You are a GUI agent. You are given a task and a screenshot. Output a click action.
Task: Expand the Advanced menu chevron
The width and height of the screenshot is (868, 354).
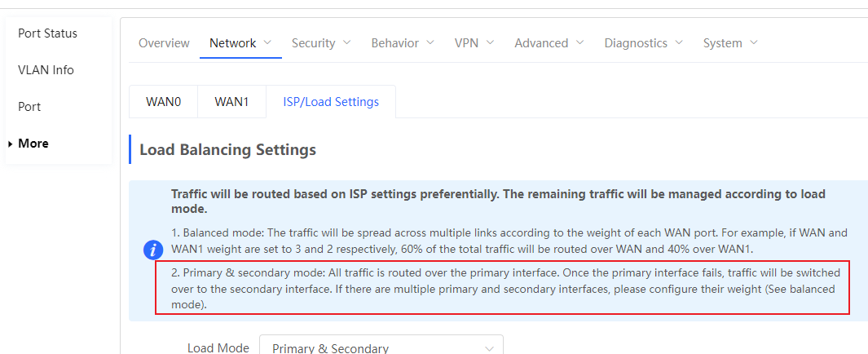click(580, 42)
